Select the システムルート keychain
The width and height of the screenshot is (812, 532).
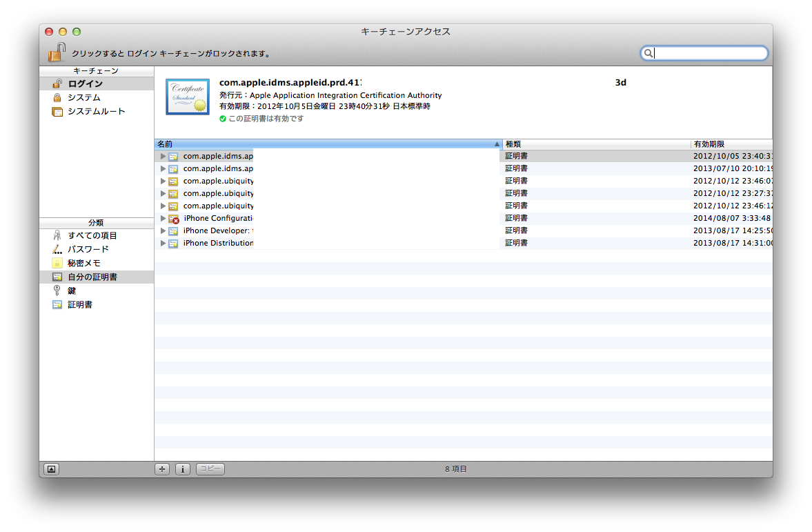pyautogui.click(x=97, y=111)
